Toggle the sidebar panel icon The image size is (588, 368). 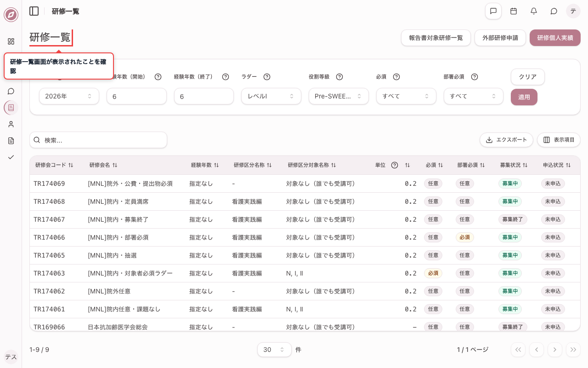[34, 11]
